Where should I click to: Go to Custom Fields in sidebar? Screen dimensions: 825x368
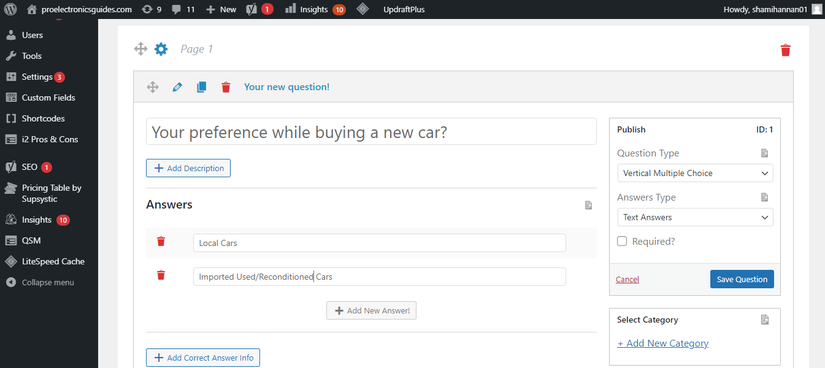[x=48, y=98]
